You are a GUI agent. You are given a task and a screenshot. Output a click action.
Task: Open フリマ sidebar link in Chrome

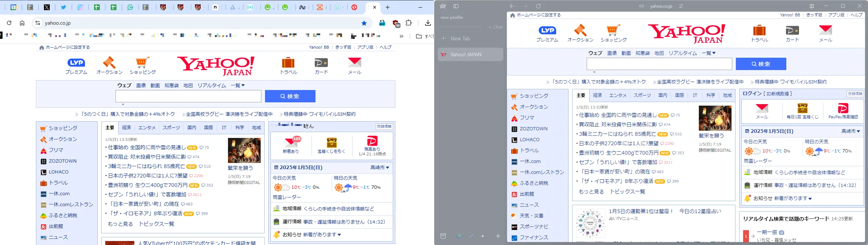click(x=52, y=150)
